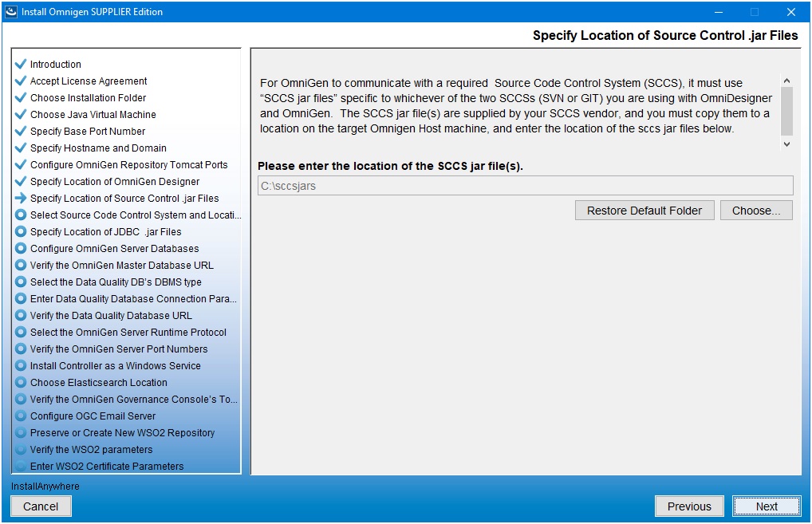Click checkmark beside Specify Location of OmniGen Designer
This screenshot has width=812, height=524.
click(x=21, y=181)
